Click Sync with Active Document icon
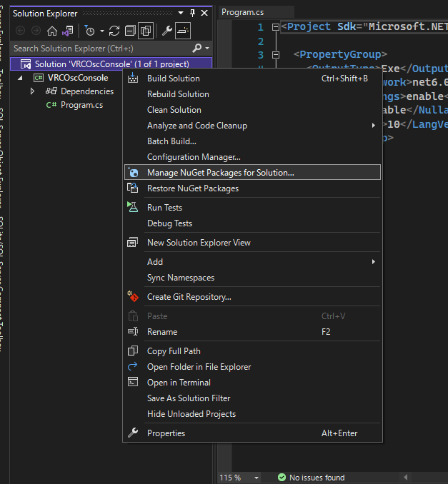This screenshot has height=484, width=448. pos(114,31)
